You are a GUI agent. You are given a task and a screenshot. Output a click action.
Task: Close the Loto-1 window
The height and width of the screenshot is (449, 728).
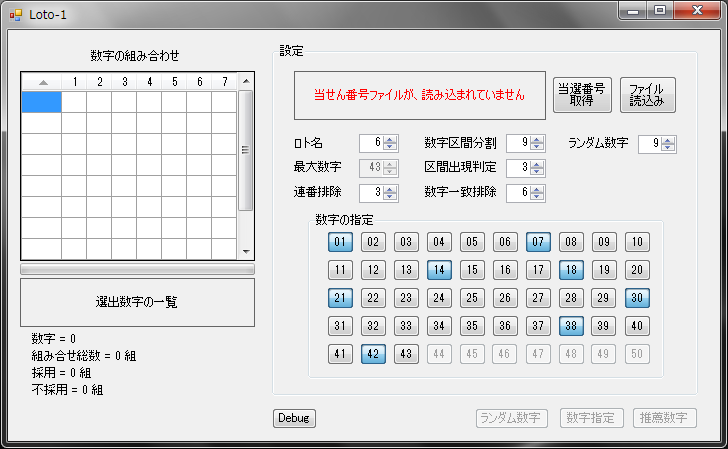coord(697,11)
